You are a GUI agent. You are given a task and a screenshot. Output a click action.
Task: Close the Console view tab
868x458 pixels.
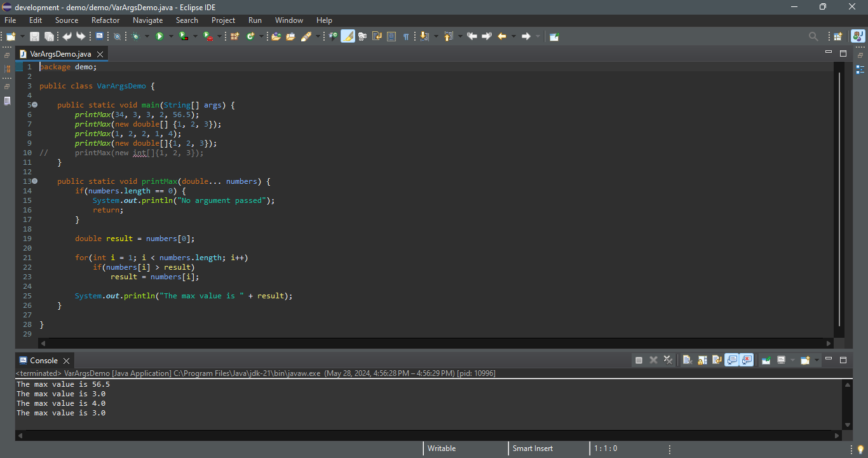point(67,361)
